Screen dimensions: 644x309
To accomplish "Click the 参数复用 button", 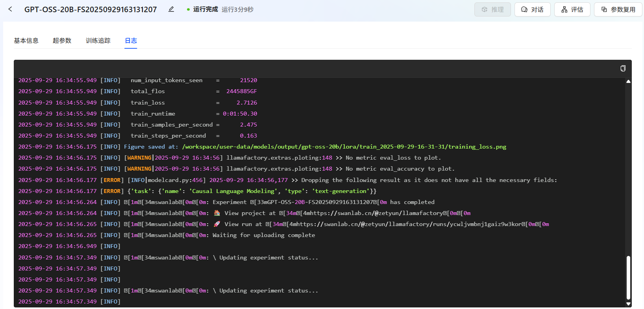I will click(618, 9).
